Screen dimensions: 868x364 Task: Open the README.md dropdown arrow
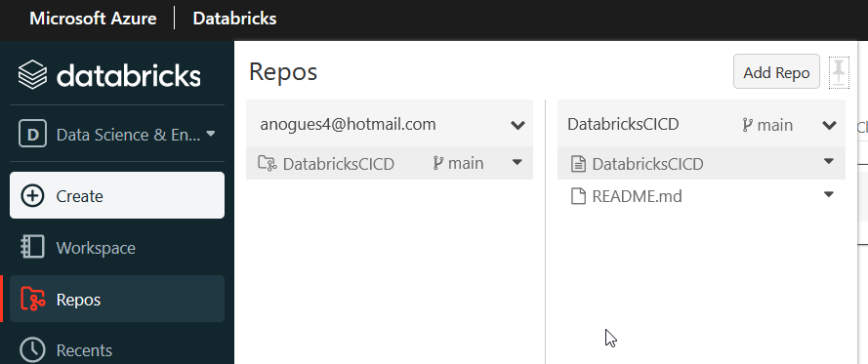pos(829,194)
